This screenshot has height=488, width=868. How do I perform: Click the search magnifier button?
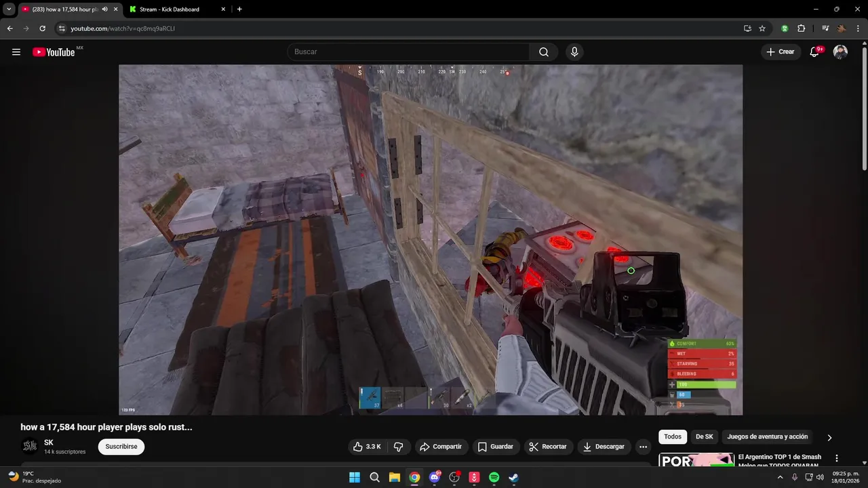click(x=544, y=52)
